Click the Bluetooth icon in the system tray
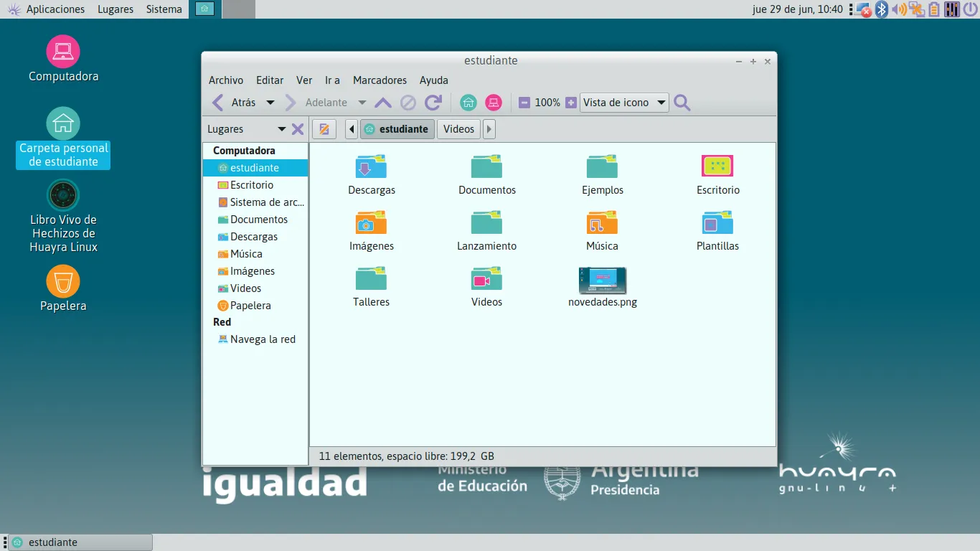980x551 pixels. click(881, 9)
